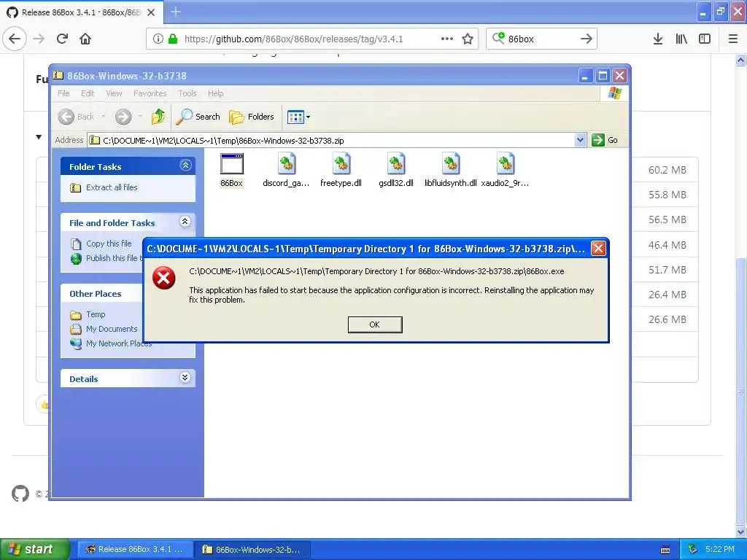Open the View menu in Explorer
The image size is (747, 560).
[x=114, y=93]
